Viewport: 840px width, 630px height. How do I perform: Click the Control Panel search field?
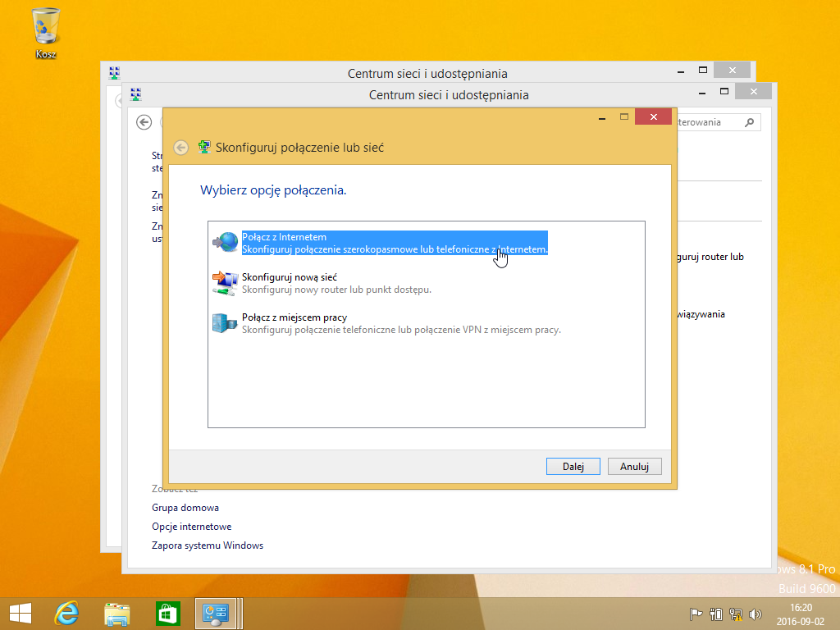(719, 122)
